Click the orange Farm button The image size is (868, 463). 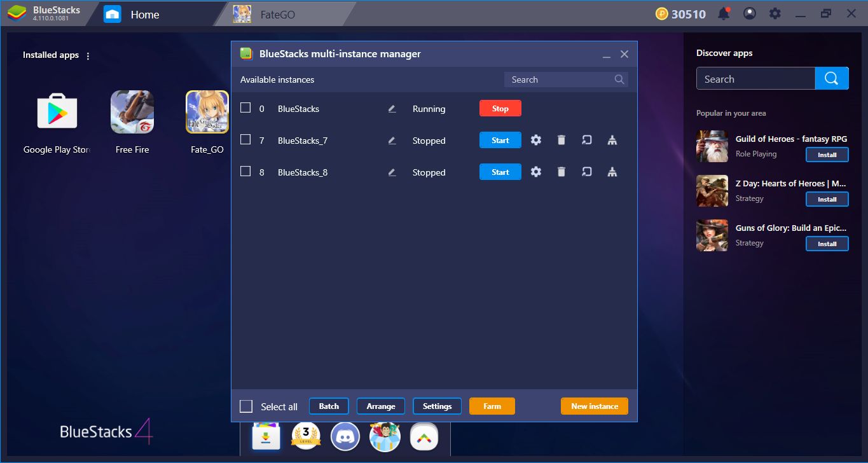(492, 406)
